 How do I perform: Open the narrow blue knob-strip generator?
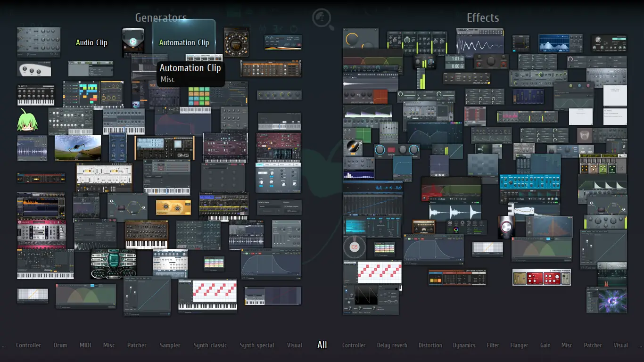[x=118, y=148]
